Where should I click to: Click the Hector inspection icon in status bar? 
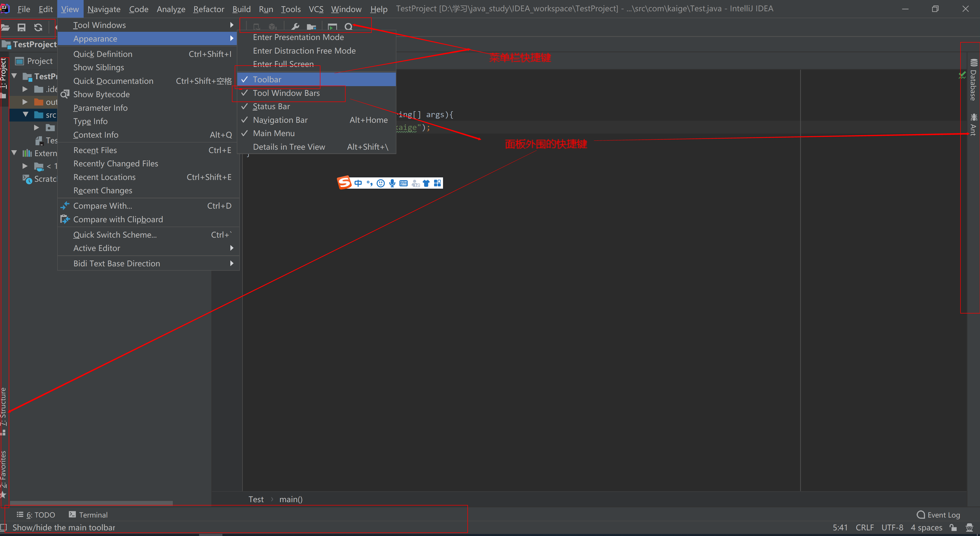pos(969,528)
